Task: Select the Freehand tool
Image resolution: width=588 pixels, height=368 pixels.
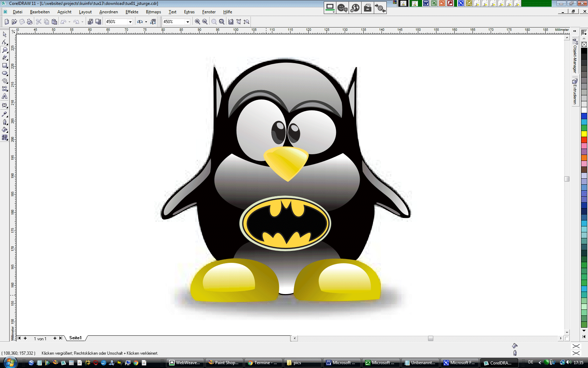Action: [5, 58]
